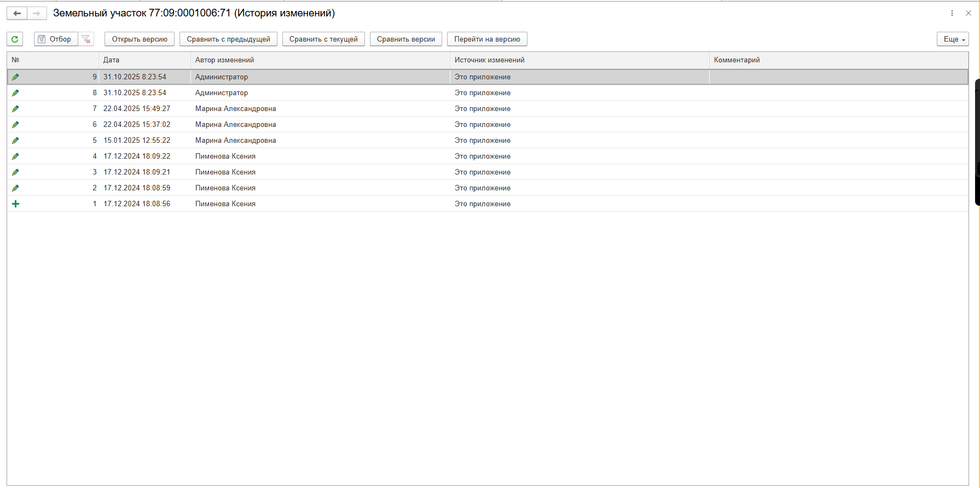980x488 pixels.
Task: Close the change history window
Action: click(968, 13)
